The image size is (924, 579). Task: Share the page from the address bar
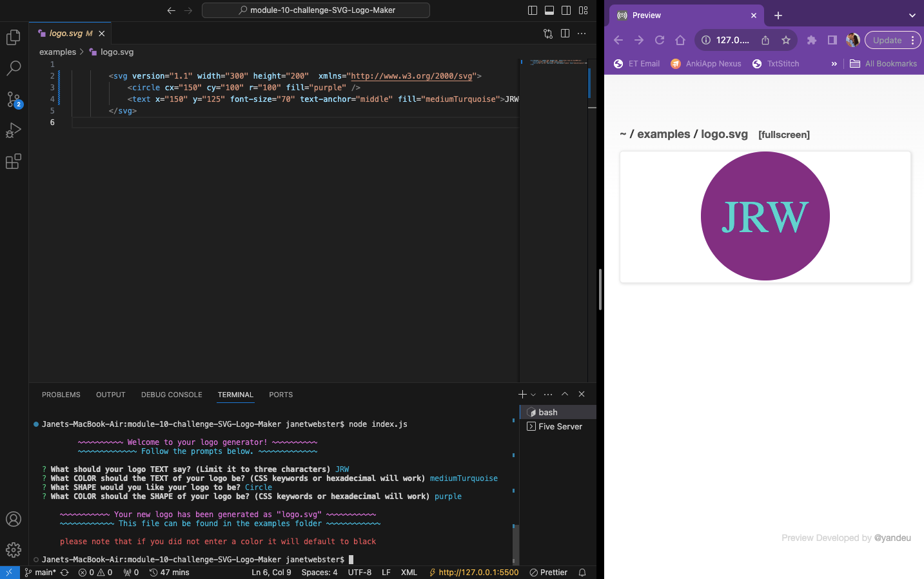pyautogui.click(x=765, y=40)
